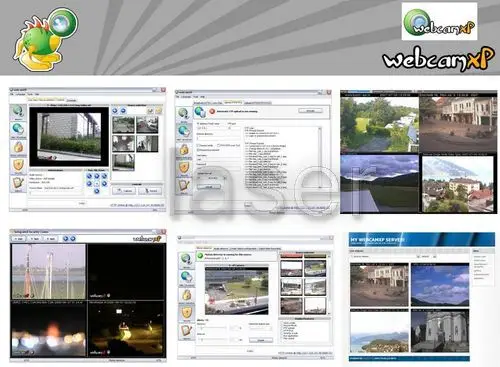Screen dimensions: 500x367
Task: Select garden park feed in fullscreen four-camera view
Action: 380,125
